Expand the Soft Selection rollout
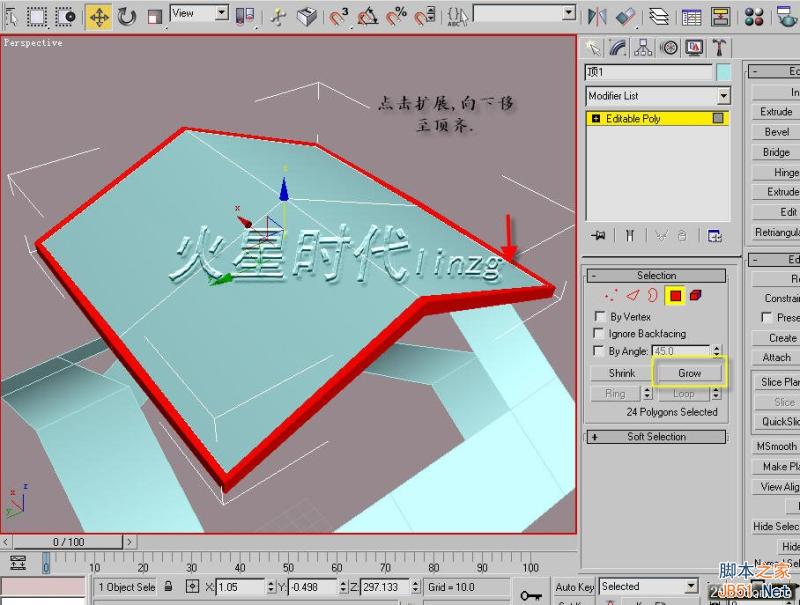Viewport: 800px width, 605px height. (656, 436)
